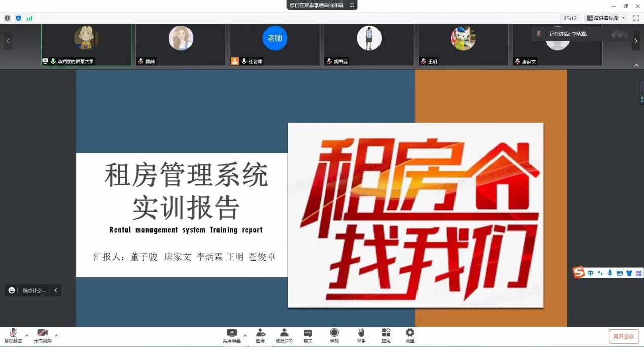Collapse the participant video strip chevron
Image resolution: width=644 pixels, height=347 pixels.
(636, 65)
